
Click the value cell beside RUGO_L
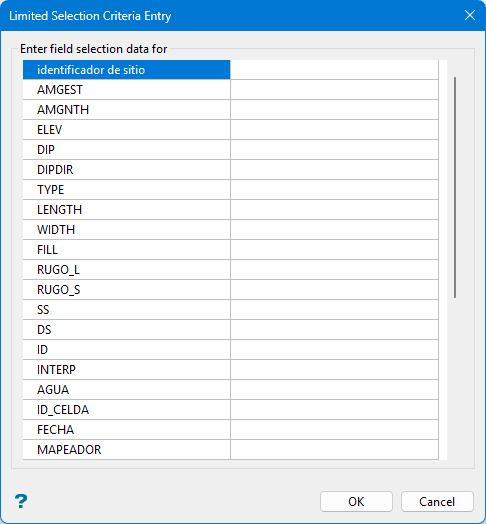334,270
